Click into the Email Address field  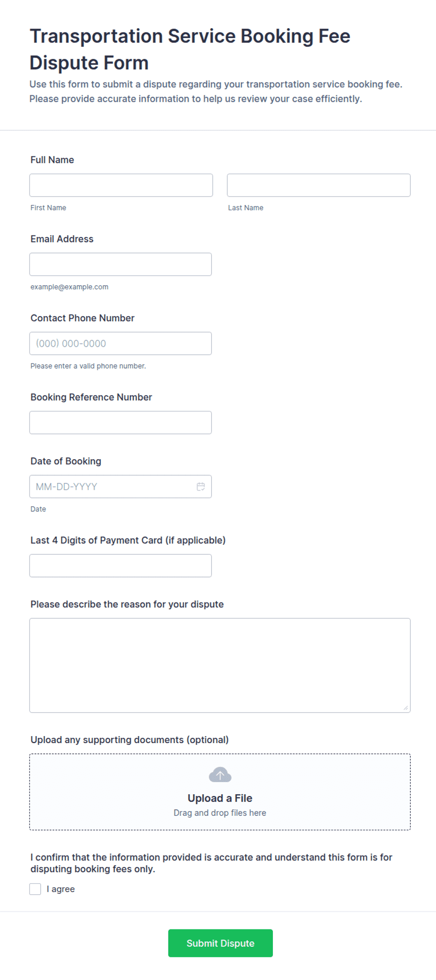click(120, 264)
